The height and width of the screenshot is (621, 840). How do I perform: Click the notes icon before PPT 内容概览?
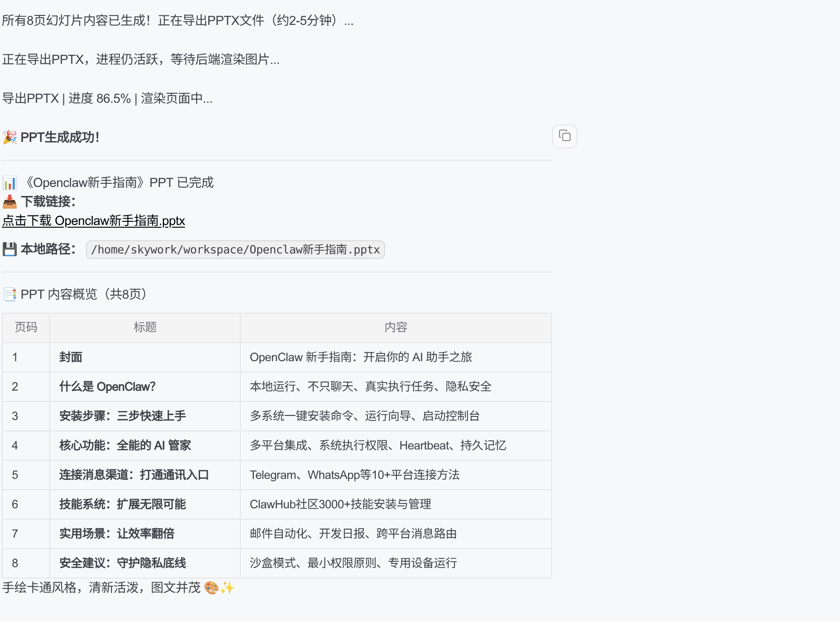coord(10,294)
